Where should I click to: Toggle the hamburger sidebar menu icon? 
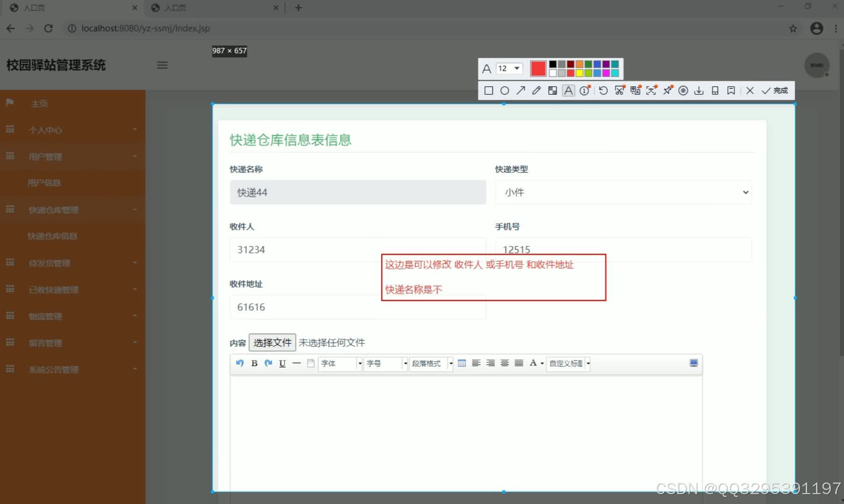[162, 65]
